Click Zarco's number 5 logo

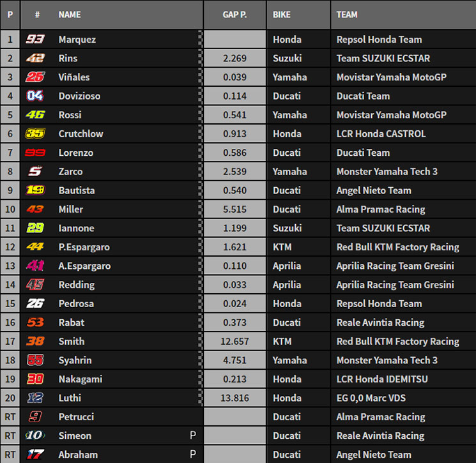tap(35, 171)
